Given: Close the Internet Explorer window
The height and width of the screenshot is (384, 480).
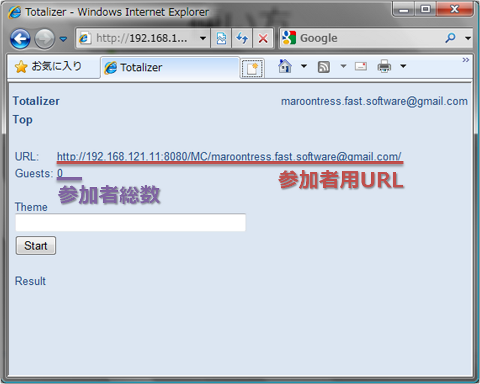Looking at the screenshot, I should coord(455,9).
